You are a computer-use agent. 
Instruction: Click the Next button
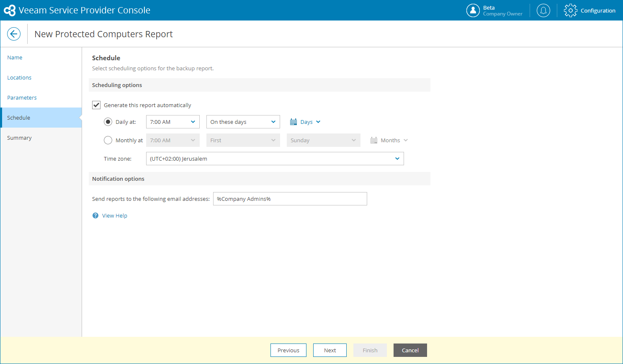click(x=330, y=350)
